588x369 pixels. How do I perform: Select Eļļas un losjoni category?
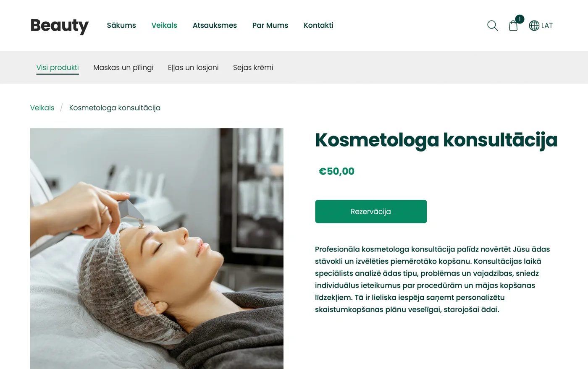pos(193,68)
